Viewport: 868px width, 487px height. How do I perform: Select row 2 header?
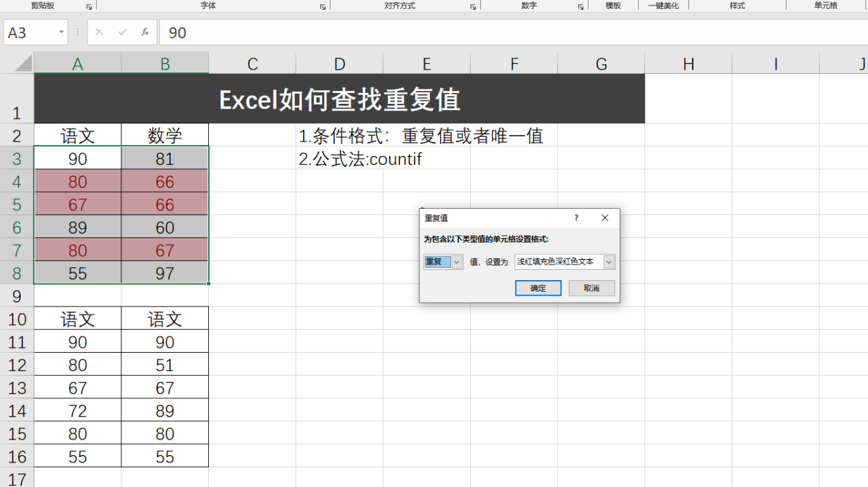(x=17, y=135)
